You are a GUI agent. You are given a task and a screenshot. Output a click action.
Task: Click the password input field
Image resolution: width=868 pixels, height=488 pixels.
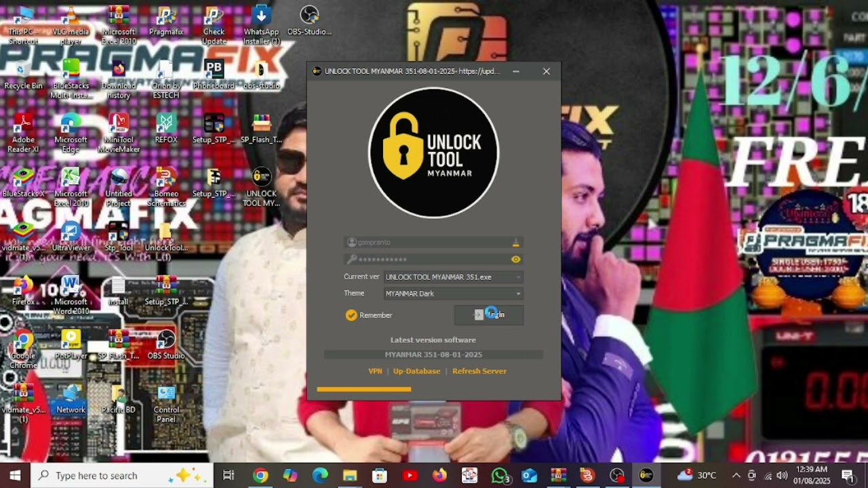coord(433,259)
